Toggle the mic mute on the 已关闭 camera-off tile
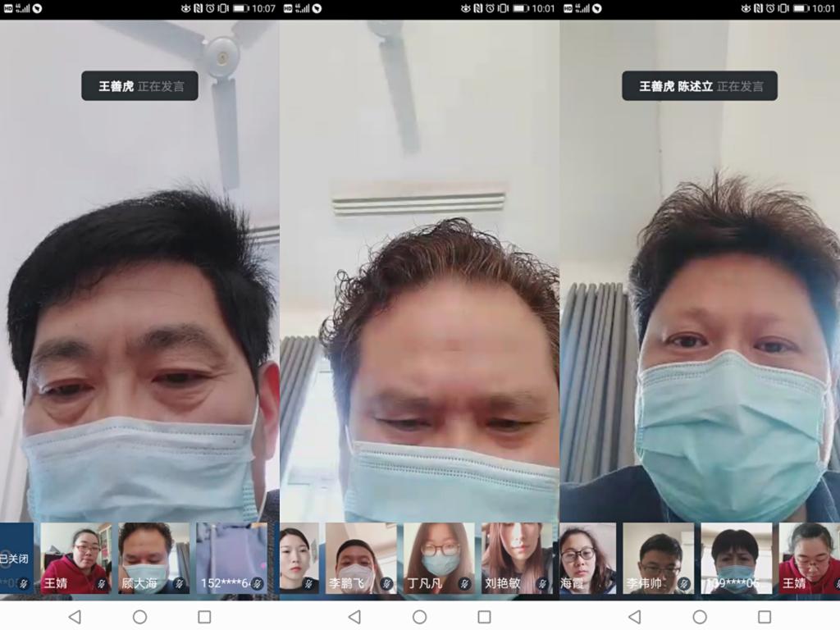Image resolution: width=840 pixels, height=630 pixels. (x=24, y=583)
